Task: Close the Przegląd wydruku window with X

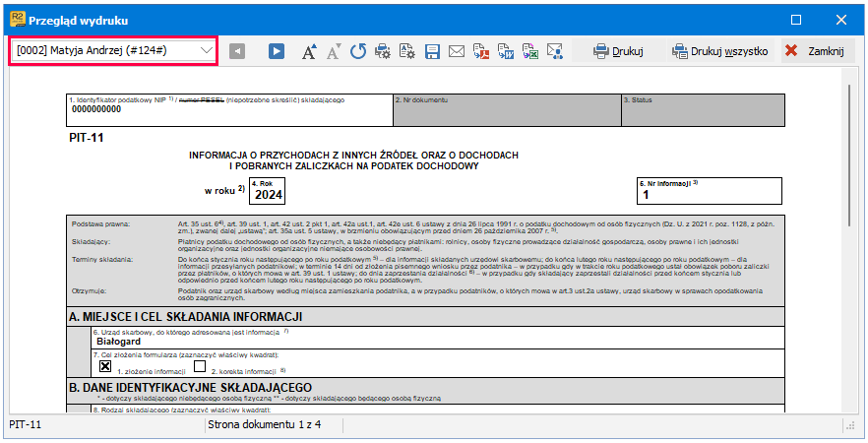Action: [x=840, y=20]
